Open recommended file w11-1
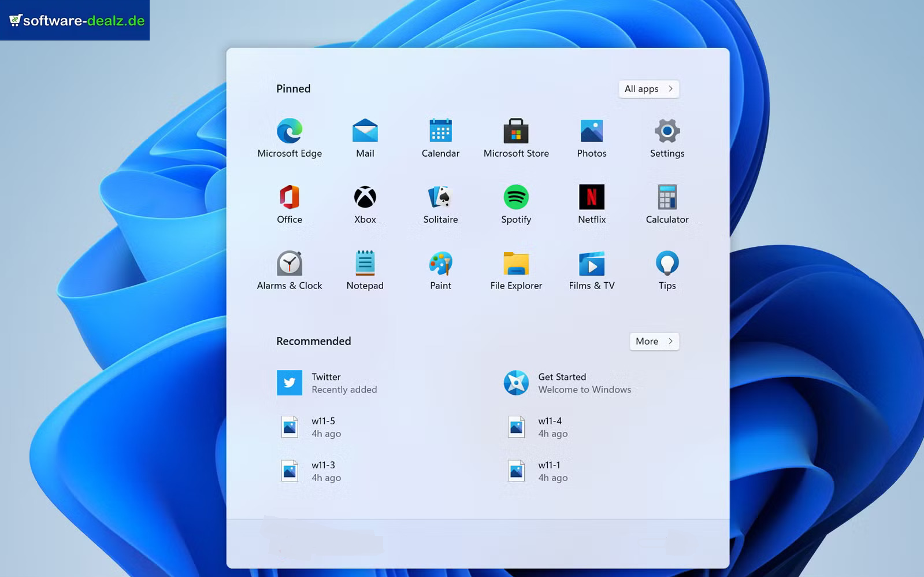This screenshot has width=924, height=577. pos(537,471)
